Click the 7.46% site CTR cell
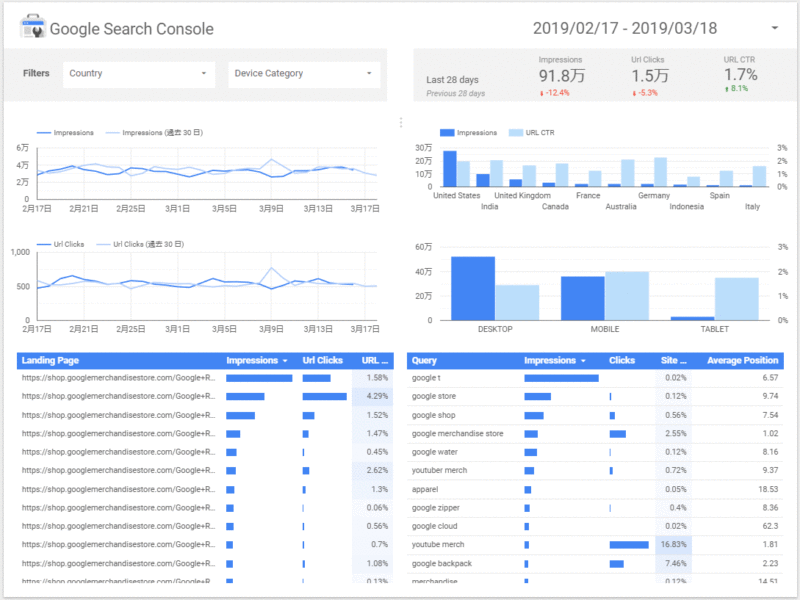Screen dimensions: 800x600 pos(673,564)
